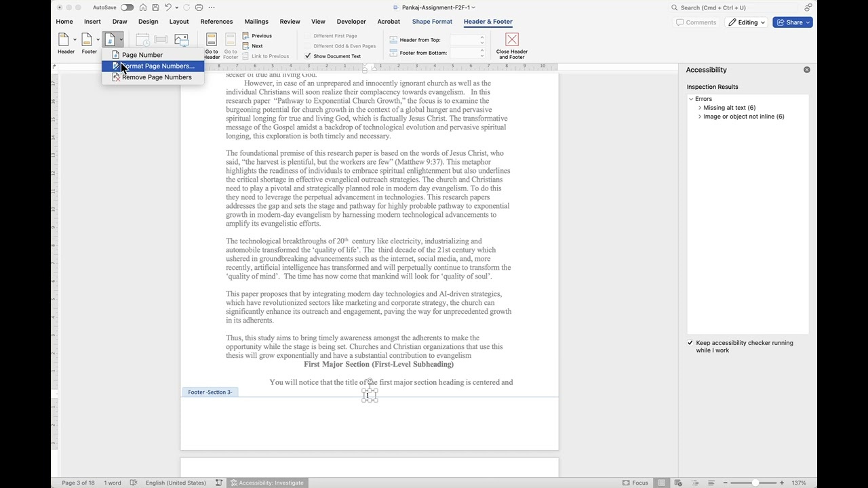Click the spelling check icon in status bar

tap(134, 483)
